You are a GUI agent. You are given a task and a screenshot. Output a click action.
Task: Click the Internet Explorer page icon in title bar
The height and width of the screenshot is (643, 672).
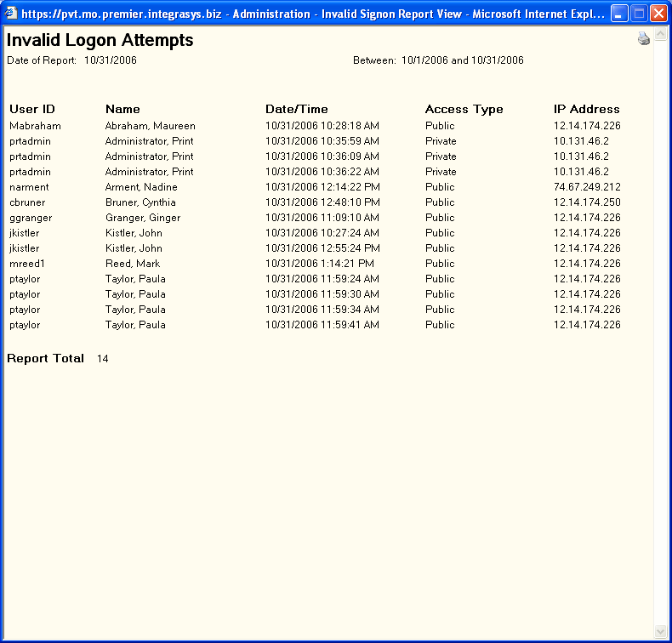(10, 14)
